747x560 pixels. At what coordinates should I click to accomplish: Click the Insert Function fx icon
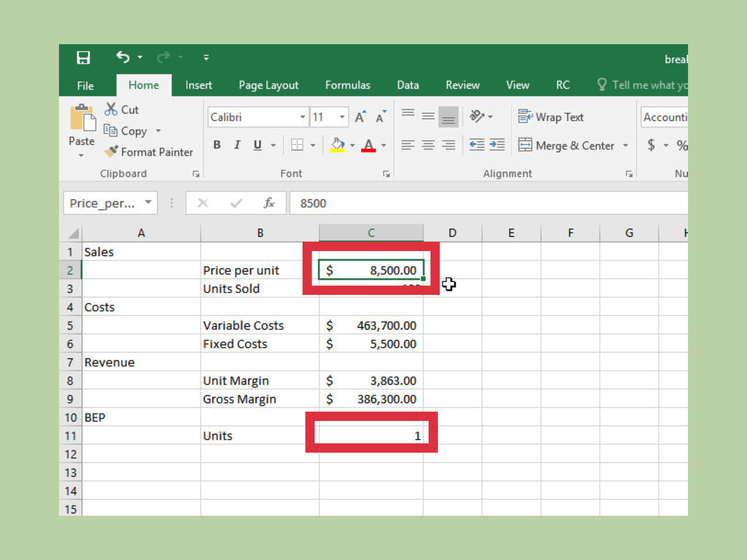click(269, 203)
